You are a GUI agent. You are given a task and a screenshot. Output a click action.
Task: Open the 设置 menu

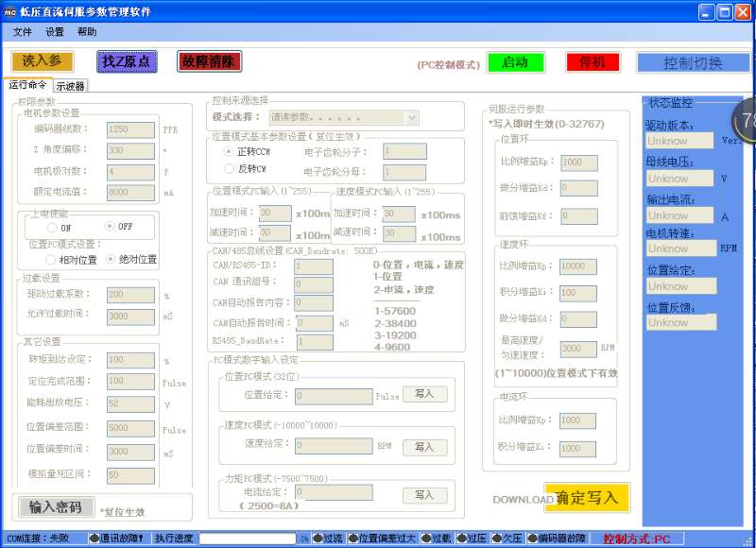55,32
